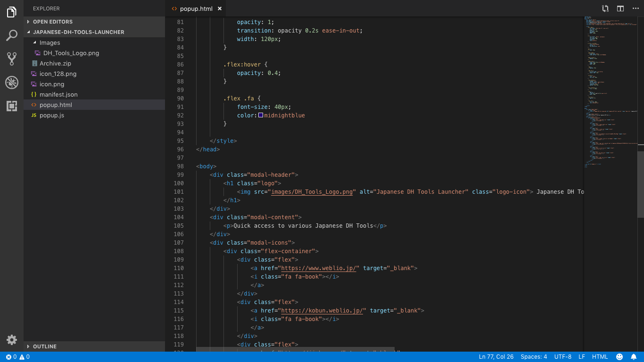This screenshot has width=644, height=362.
Task: Select the popup.html editor tab
Action: click(x=196, y=8)
